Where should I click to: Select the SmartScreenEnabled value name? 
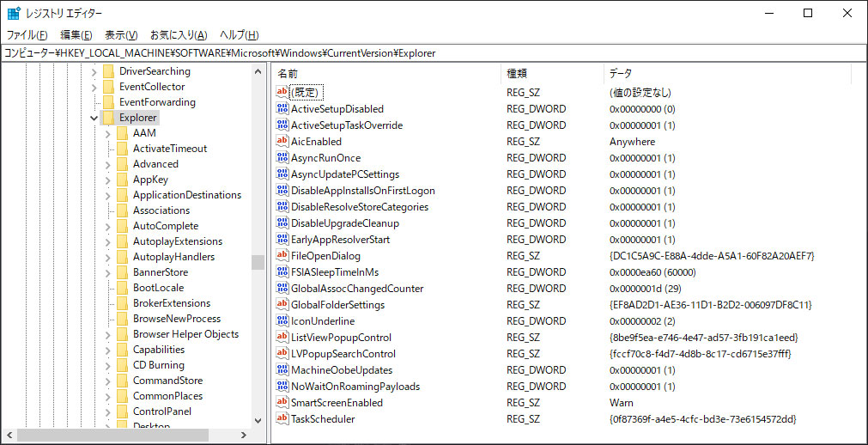pyautogui.click(x=337, y=403)
